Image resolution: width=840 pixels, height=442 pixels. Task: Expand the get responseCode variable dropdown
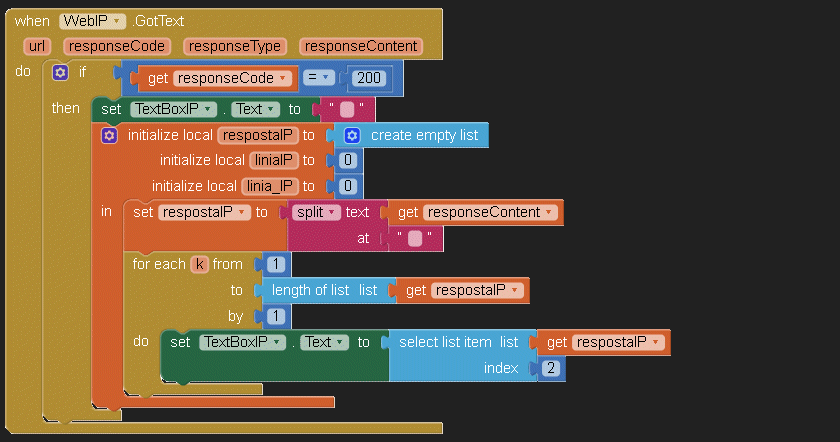[283, 78]
